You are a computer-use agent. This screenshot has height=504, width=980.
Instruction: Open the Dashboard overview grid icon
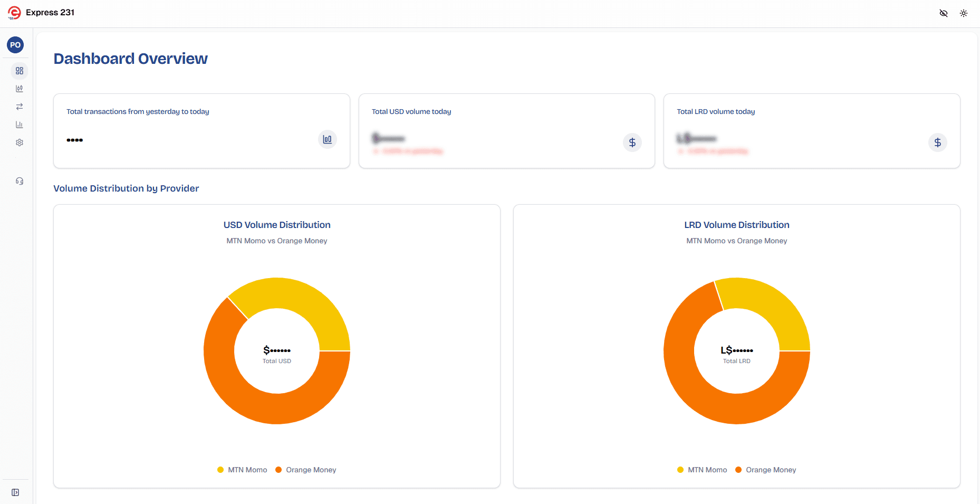[x=19, y=70]
